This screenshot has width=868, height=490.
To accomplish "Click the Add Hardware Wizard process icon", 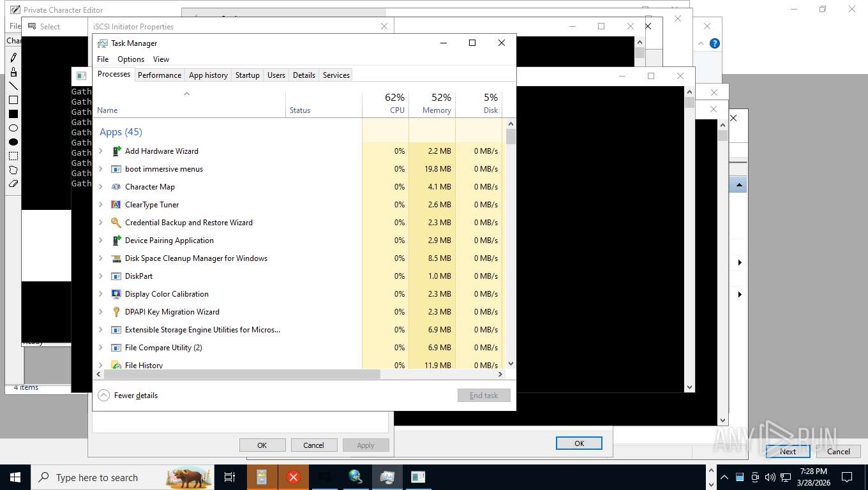I will [x=116, y=151].
